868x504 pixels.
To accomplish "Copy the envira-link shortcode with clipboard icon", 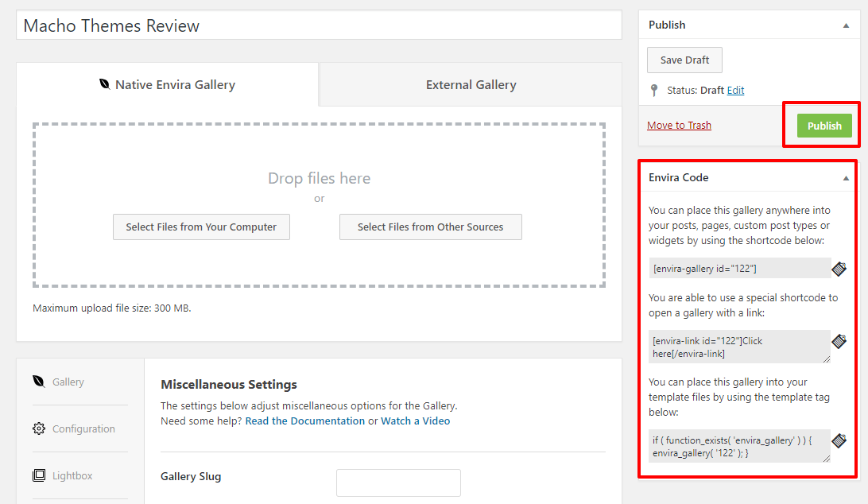I will (x=839, y=341).
